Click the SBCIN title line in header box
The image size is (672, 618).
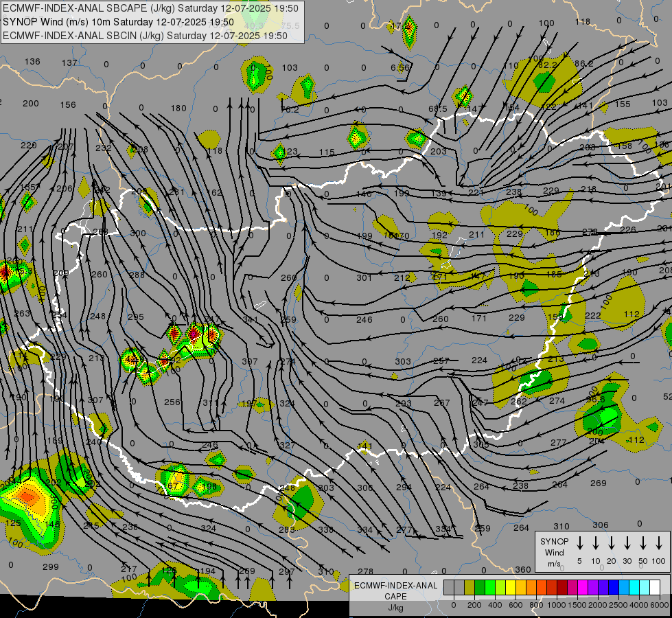[145, 36]
